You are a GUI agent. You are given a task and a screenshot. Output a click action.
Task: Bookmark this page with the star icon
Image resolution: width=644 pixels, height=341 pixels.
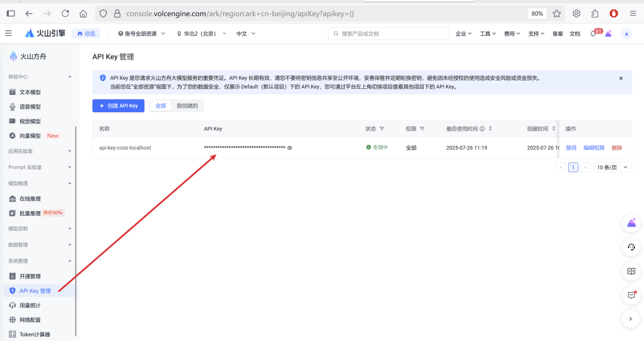point(556,14)
